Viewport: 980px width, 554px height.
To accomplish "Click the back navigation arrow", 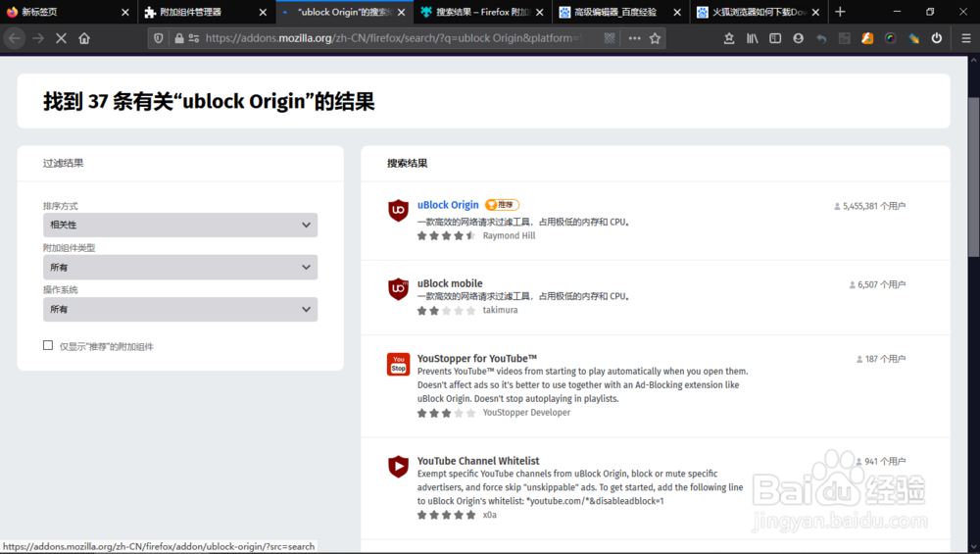I will 15,38.
